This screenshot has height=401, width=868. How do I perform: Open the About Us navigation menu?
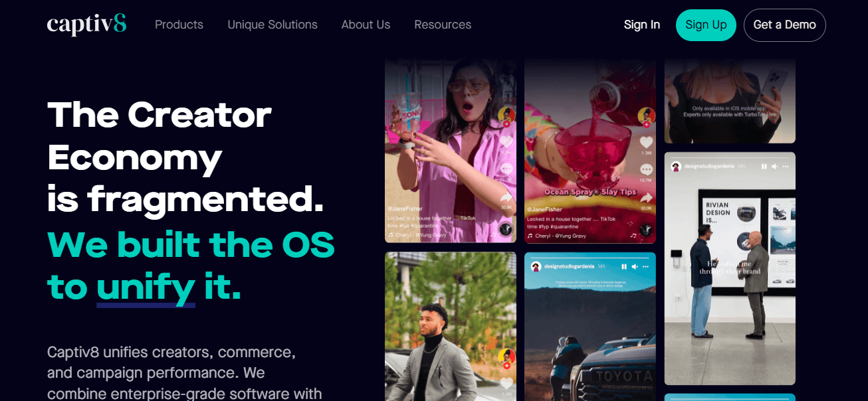(x=366, y=25)
